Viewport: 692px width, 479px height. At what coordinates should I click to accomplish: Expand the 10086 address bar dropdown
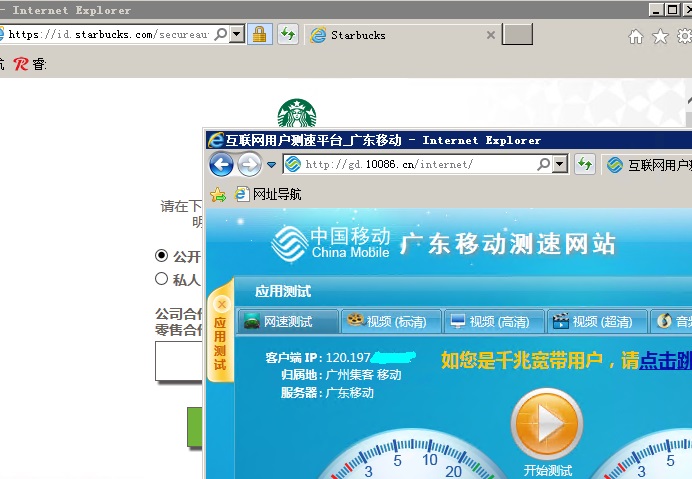560,164
